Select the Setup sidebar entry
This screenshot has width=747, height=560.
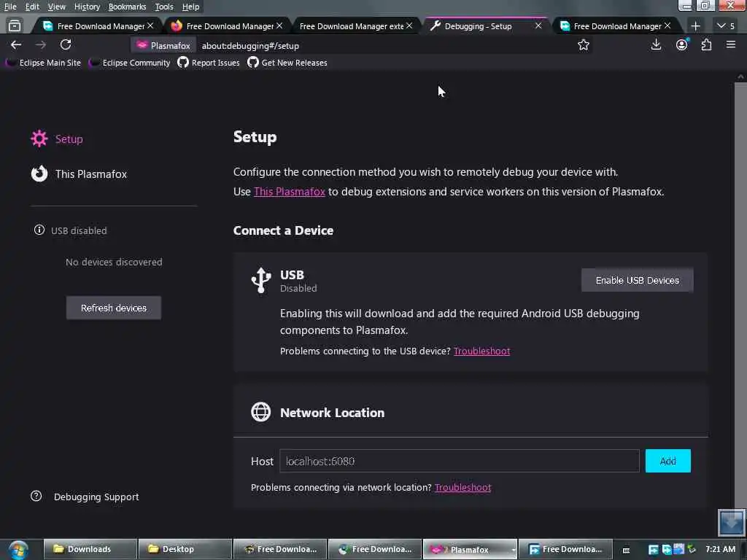[x=57, y=139]
